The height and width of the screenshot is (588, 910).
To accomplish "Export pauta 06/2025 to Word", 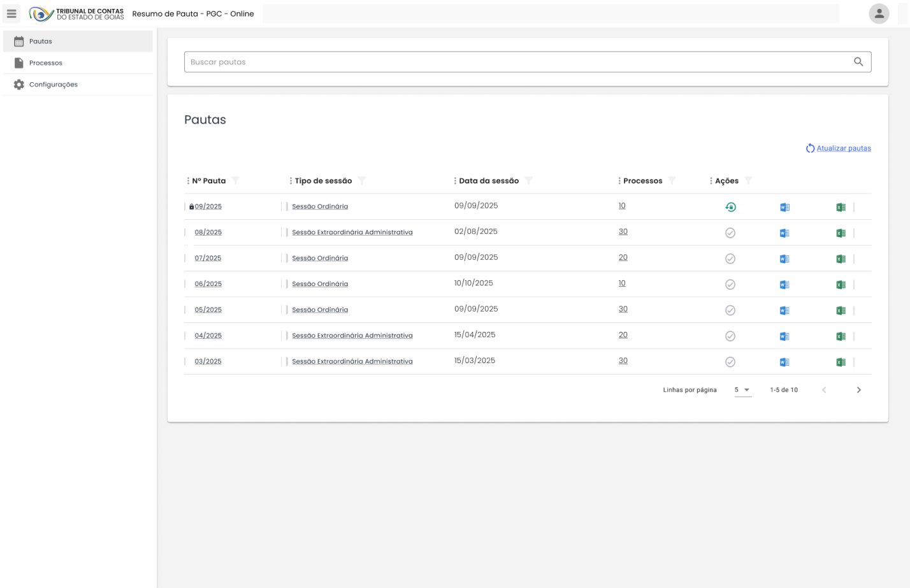I will (x=784, y=285).
